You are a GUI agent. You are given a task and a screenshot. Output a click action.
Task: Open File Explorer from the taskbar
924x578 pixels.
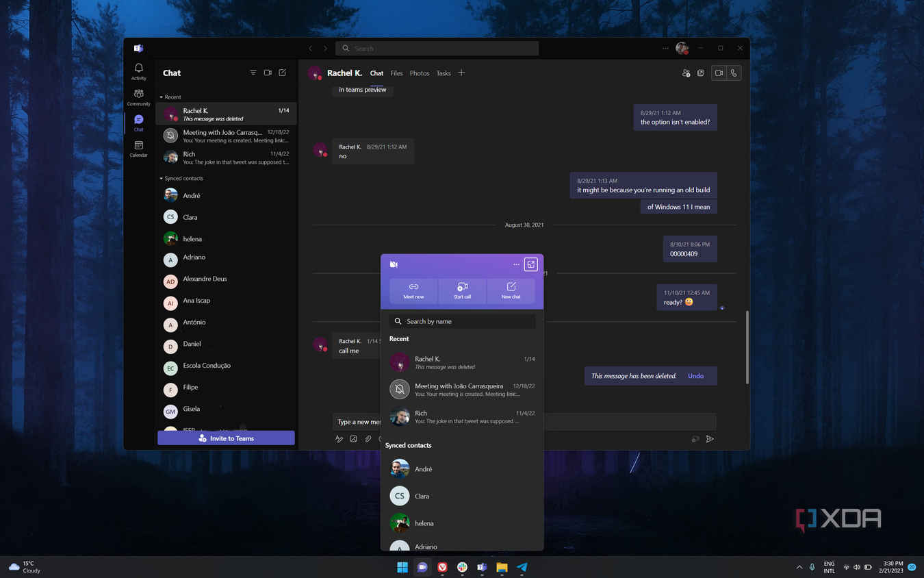pos(502,567)
